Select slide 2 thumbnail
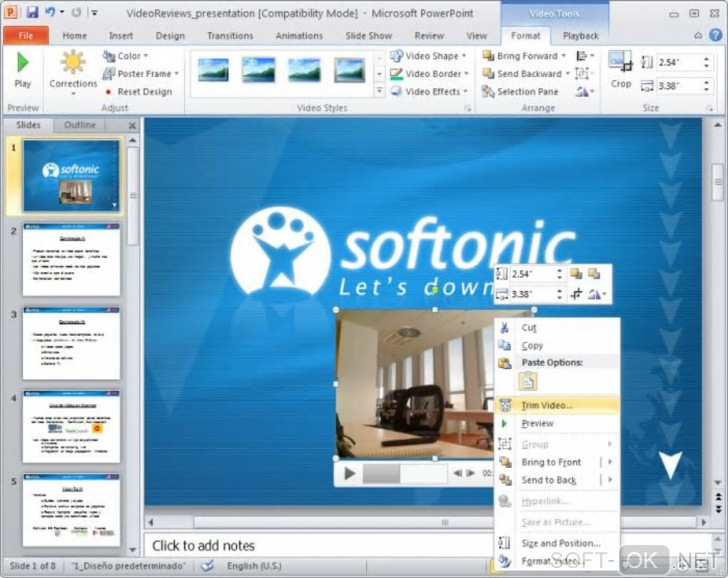Screen dimensions: 728x578 pos(71,260)
